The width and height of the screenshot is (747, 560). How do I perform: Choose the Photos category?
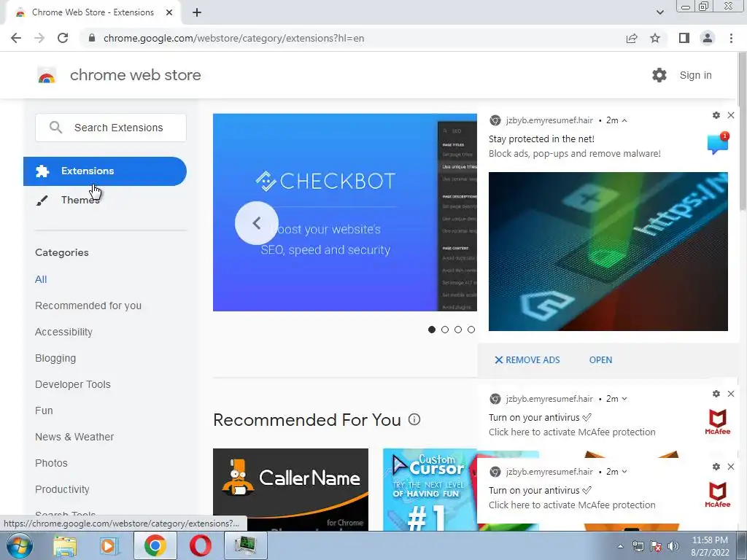tap(51, 463)
